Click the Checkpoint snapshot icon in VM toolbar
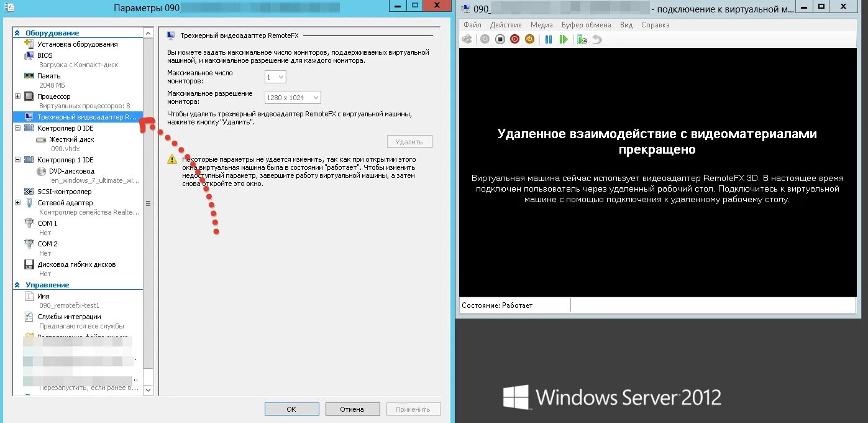 (x=582, y=39)
